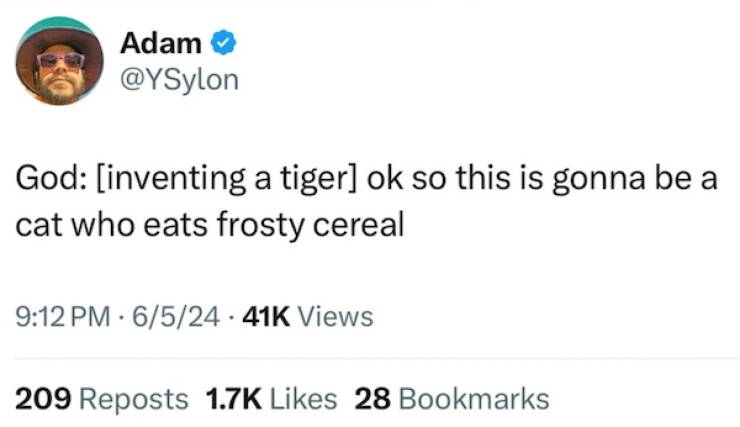The image size is (740, 427).
Task: Click the 209 repost count number
Action: (43, 399)
